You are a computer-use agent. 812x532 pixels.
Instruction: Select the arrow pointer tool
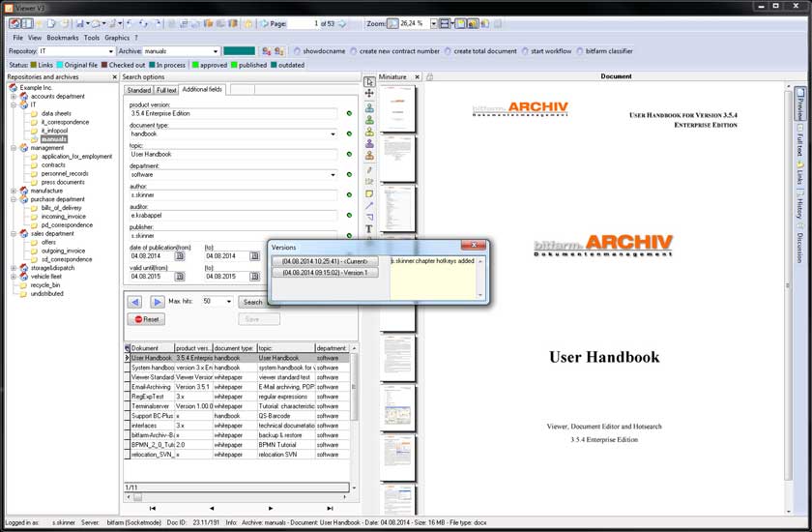pos(369,82)
